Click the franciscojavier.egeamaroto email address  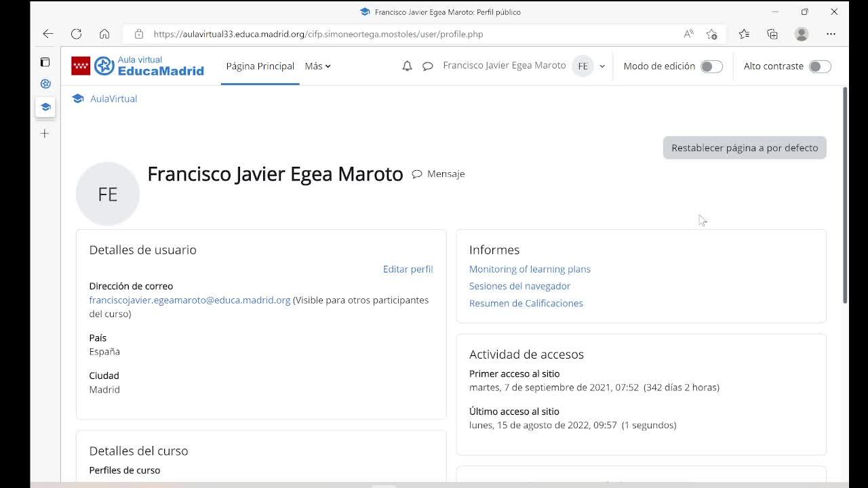(x=190, y=300)
